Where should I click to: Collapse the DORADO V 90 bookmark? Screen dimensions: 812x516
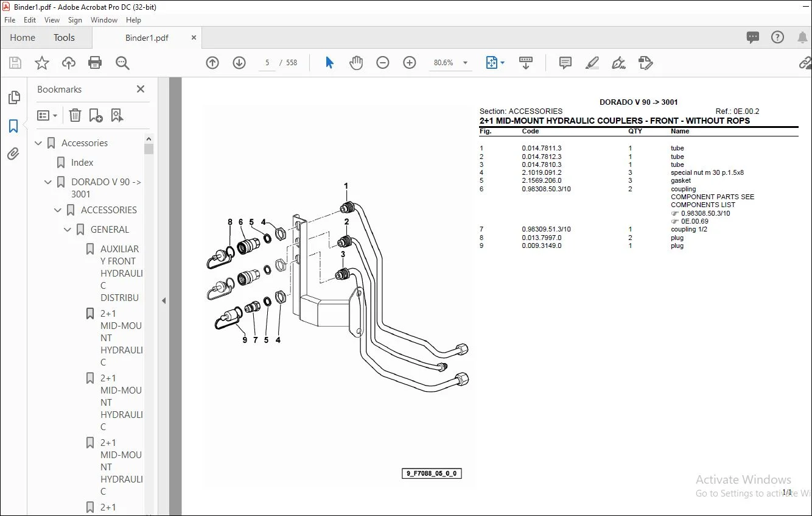point(49,182)
